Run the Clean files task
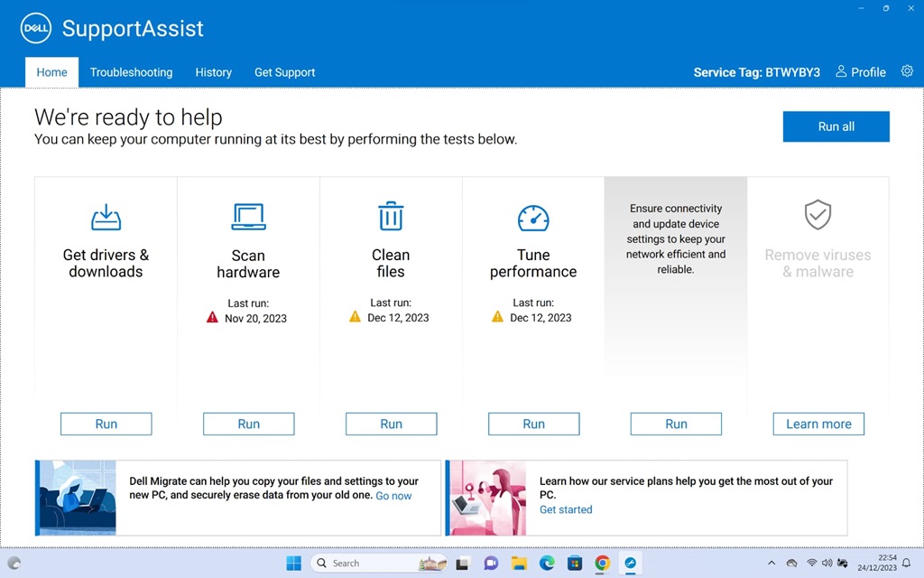This screenshot has width=924, height=578. 392,424
